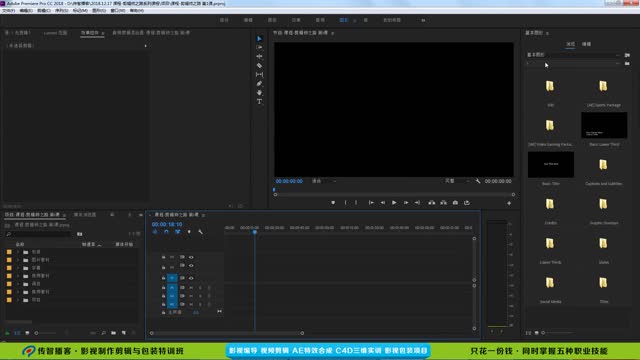Add a marker in Program monitor
Screen dimensions: 640x360
333,202
